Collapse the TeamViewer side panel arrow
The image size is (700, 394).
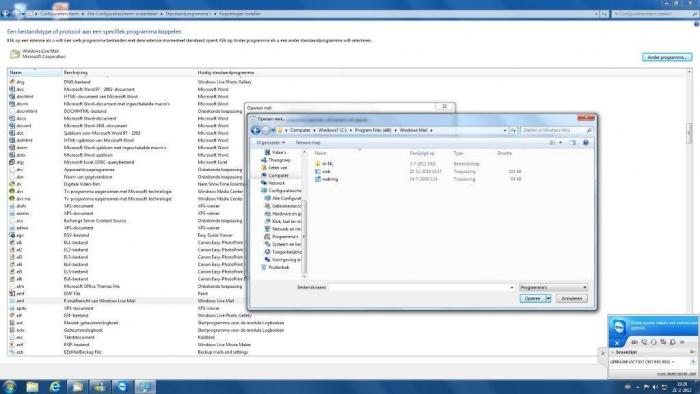[602, 353]
